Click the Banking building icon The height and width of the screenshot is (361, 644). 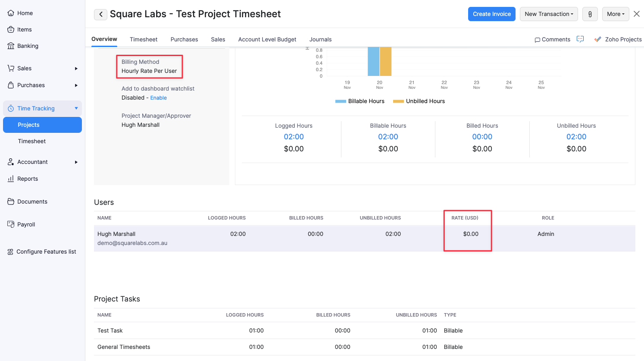pyautogui.click(x=11, y=46)
